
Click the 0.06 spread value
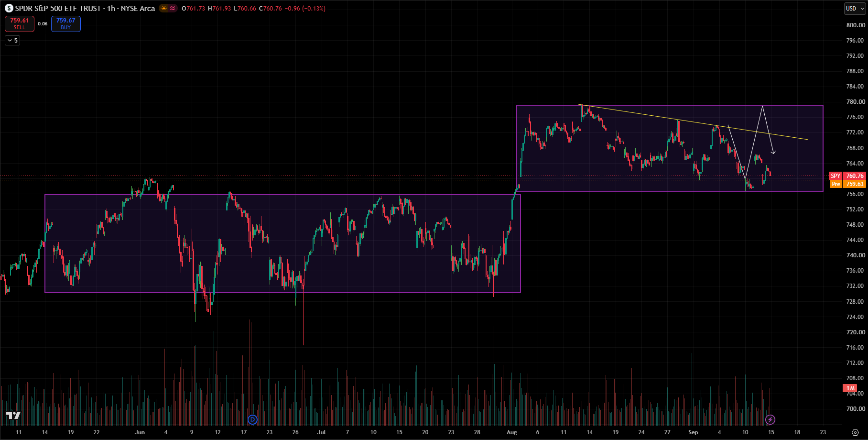43,24
